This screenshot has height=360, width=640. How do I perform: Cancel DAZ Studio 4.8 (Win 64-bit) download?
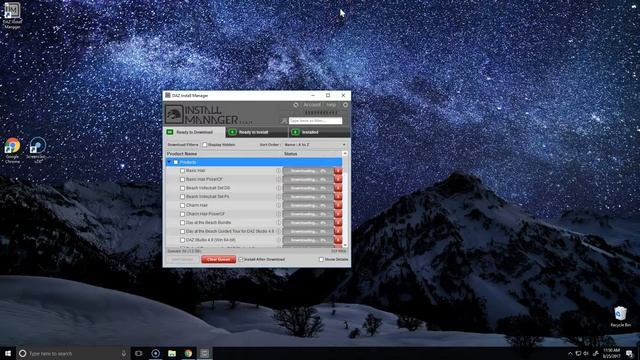pyautogui.click(x=338, y=240)
